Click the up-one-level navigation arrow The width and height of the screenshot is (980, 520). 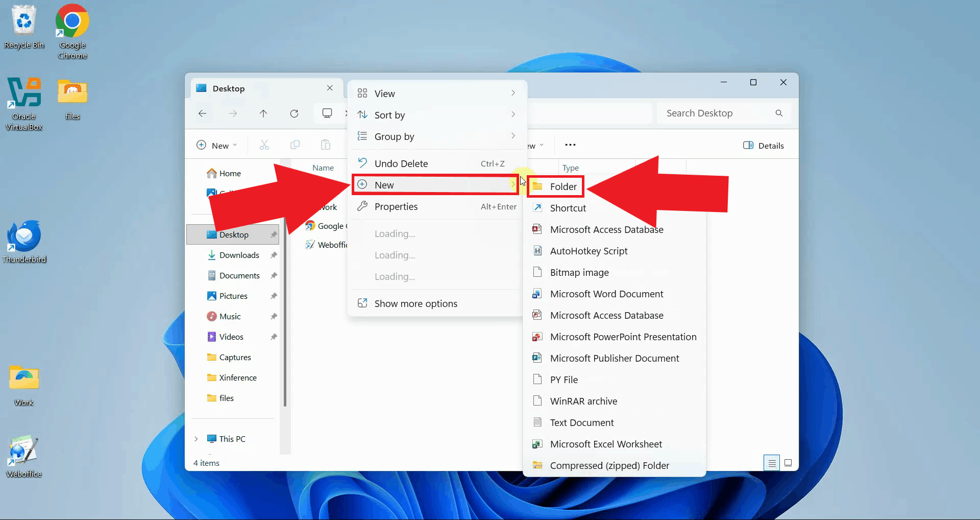tap(263, 113)
